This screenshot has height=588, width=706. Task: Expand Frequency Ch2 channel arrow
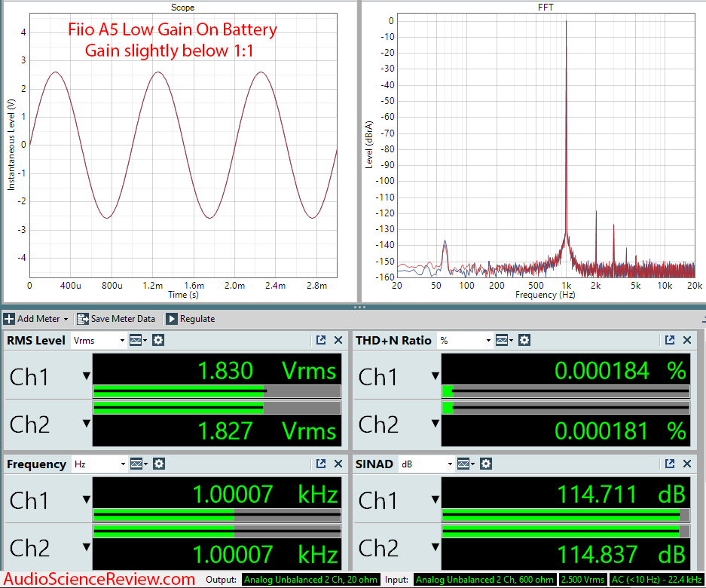[87, 547]
